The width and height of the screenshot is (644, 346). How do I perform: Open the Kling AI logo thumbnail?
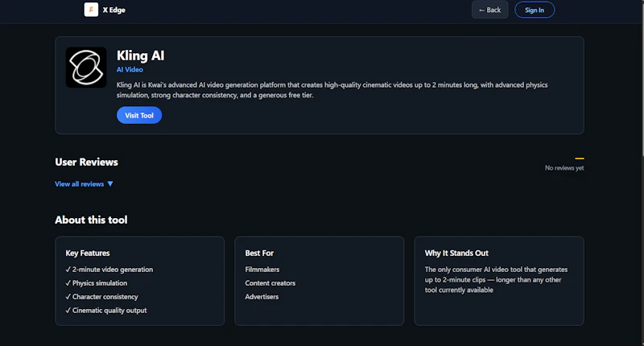pyautogui.click(x=86, y=68)
